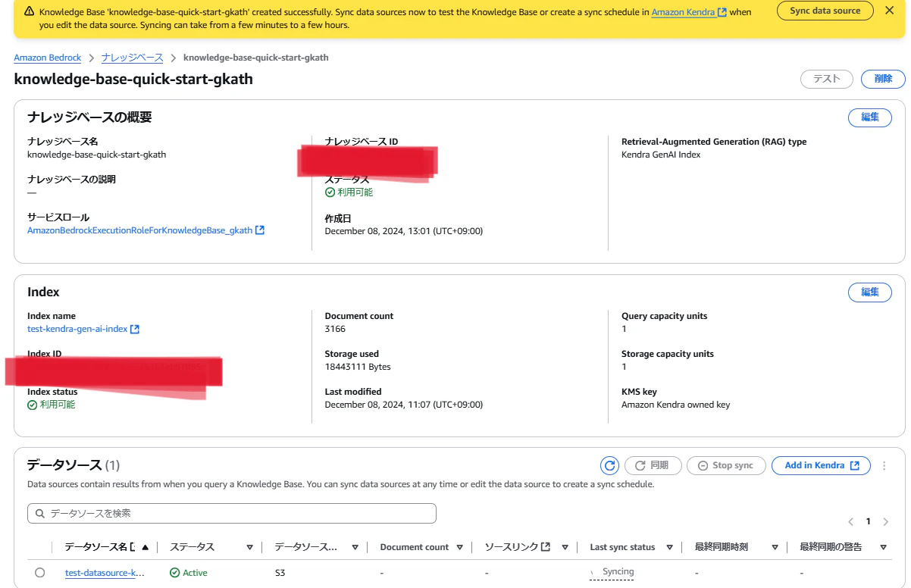Click Amazon Kendra owned key text
The image size is (911, 588).
coord(675,405)
